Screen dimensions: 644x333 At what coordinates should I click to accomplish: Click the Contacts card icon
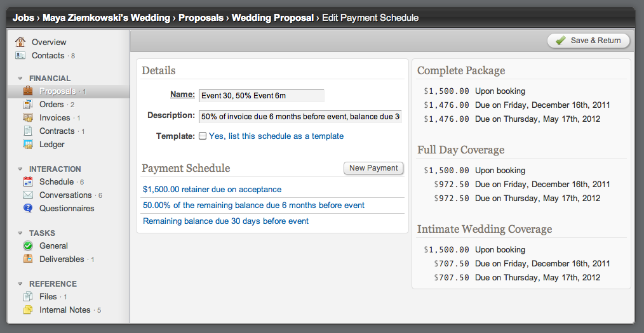[x=20, y=55]
